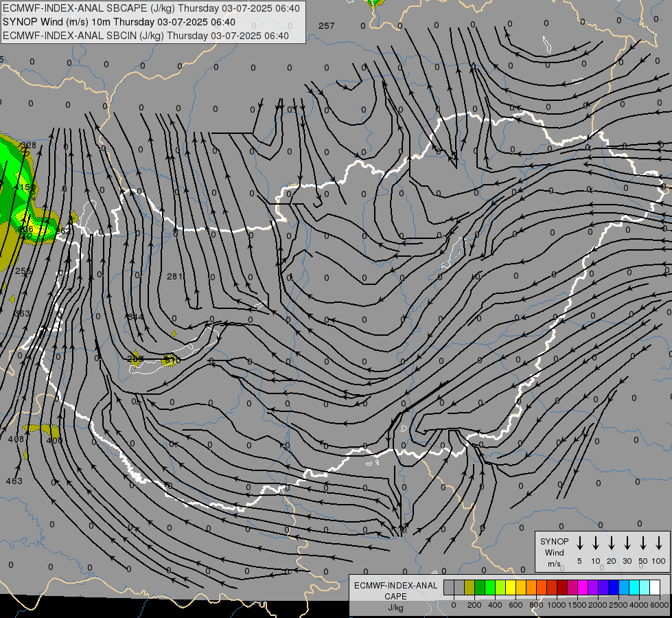Pick the dark green CAPE legend swatch
This screenshot has height=618, width=672.
480,587
